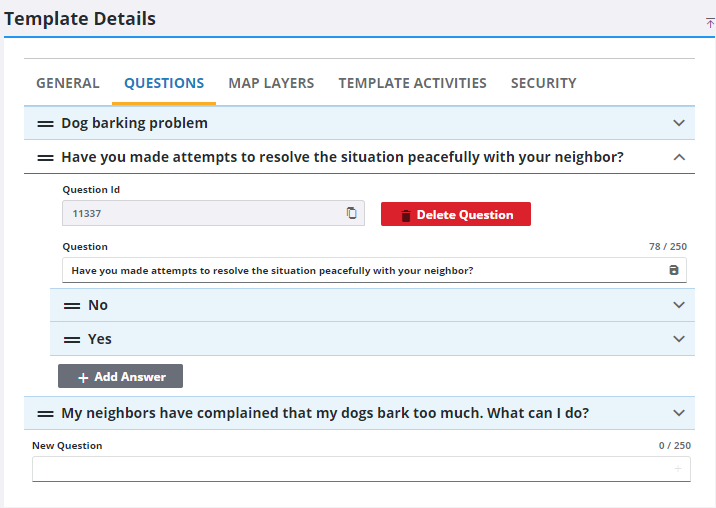Click drag handle beside the Yes answer
716x508 pixels.
click(72, 339)
